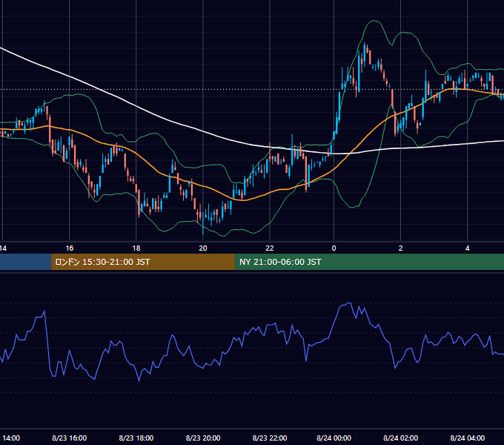Click the 4 hour label on price chart axis
Viewport: 504px width, 445px height.
point(468,248)
